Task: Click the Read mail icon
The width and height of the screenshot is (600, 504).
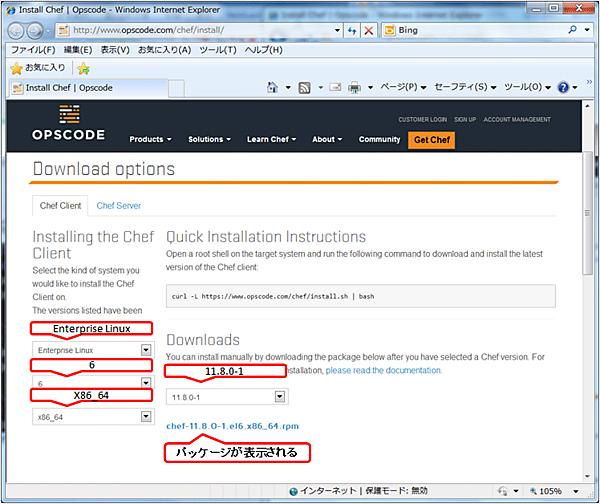Action: 335,88
